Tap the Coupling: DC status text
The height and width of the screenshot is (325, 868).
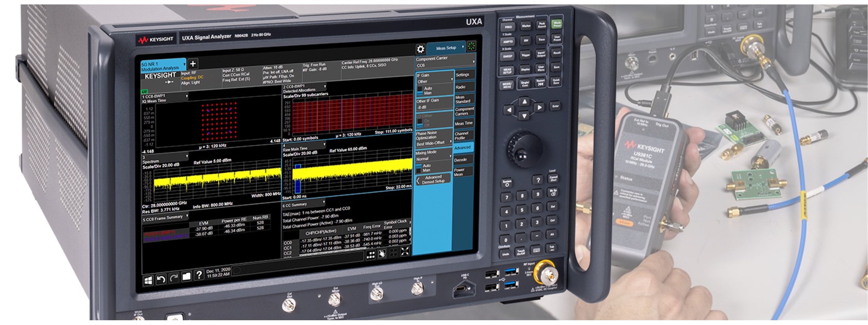tap(192, 78)
